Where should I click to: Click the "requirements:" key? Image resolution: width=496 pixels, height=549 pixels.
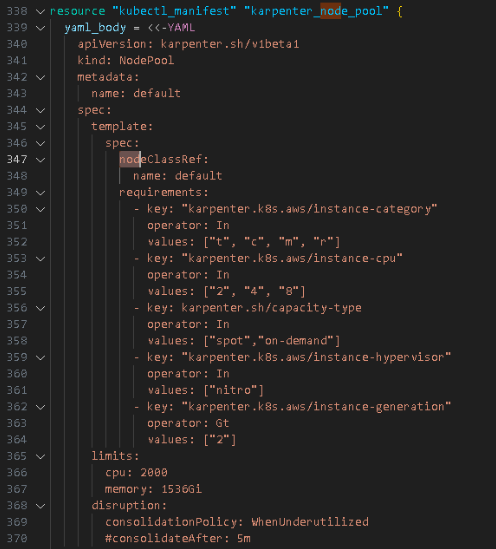164,193
